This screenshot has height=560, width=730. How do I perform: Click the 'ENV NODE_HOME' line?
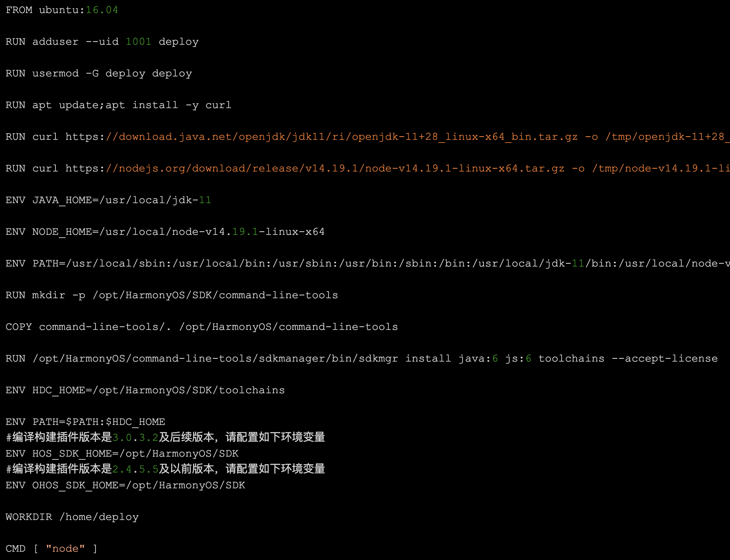(165, 232)
